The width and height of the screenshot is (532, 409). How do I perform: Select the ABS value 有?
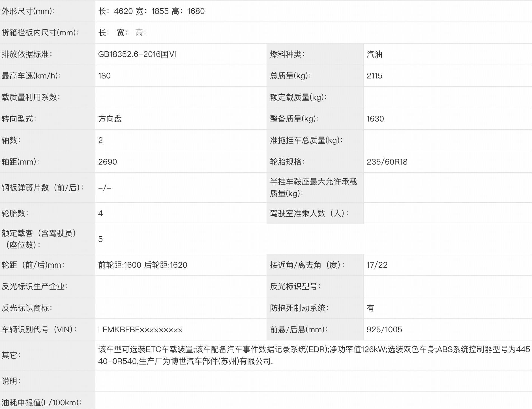[371, 308]
